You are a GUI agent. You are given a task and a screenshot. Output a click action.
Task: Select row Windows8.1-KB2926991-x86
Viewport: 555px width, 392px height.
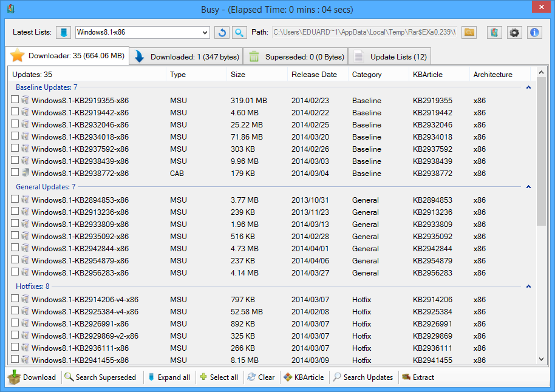click(271, 323)
